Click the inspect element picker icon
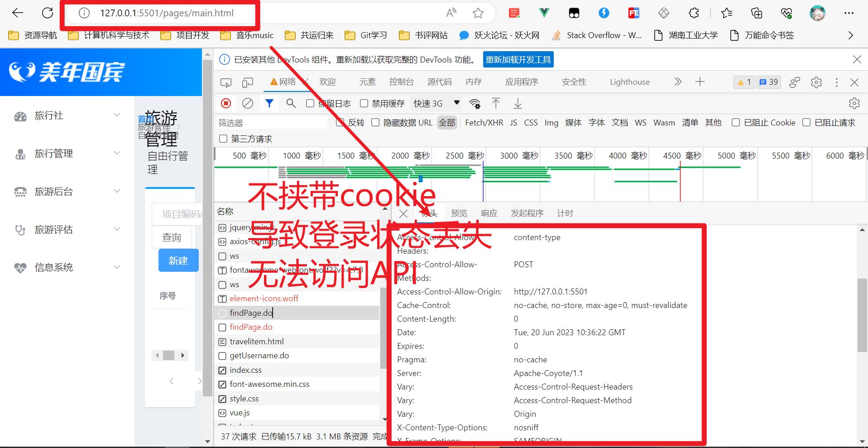This screenshot has height=448, width=868. pyautogui.click(x=225, y=82)
